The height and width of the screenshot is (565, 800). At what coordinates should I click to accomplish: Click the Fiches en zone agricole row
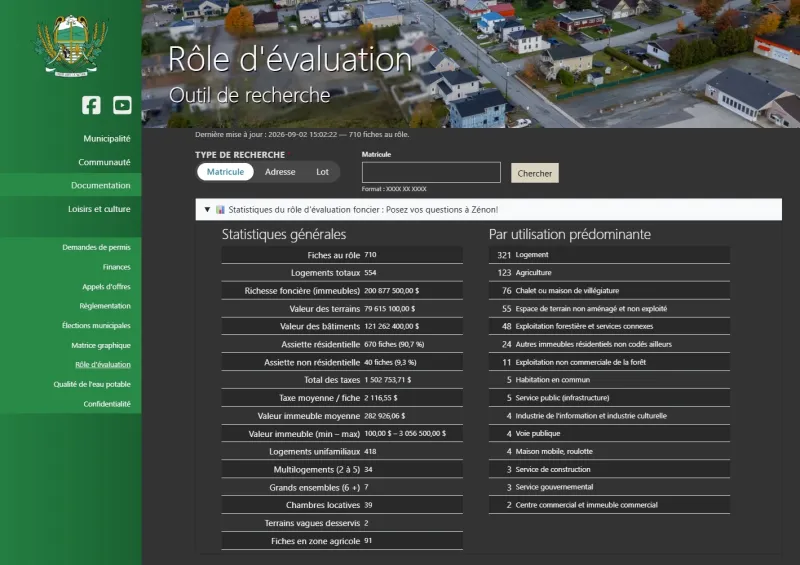pyautogui.click(x=342, y=541)
